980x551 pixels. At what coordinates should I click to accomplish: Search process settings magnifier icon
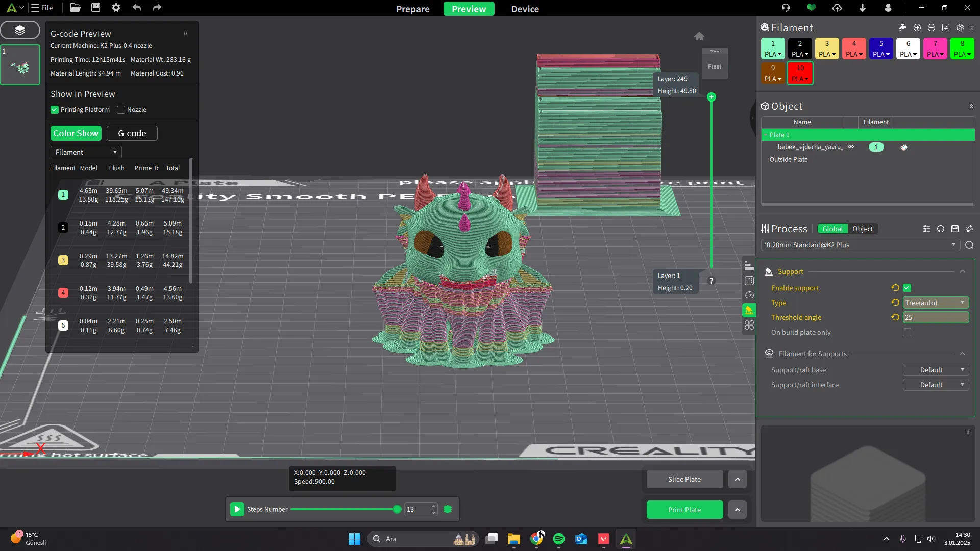(x=969, y=245)
